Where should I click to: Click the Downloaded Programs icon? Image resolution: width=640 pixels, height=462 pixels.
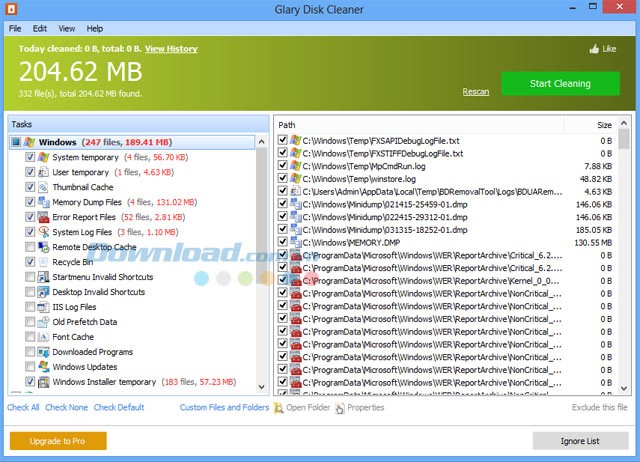(44, 352)
